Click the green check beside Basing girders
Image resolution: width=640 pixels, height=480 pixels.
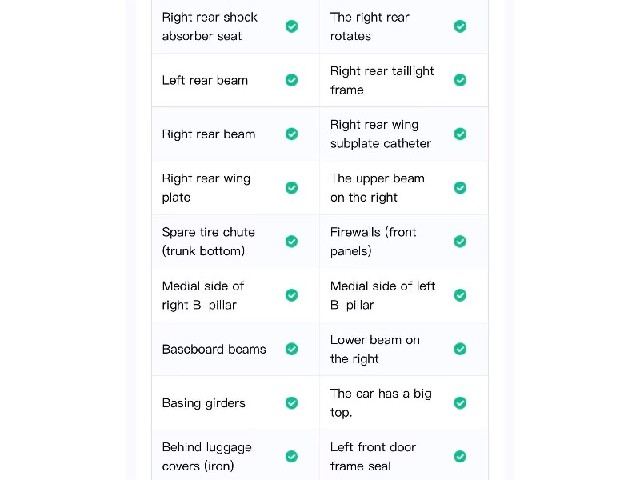[291, 403]
